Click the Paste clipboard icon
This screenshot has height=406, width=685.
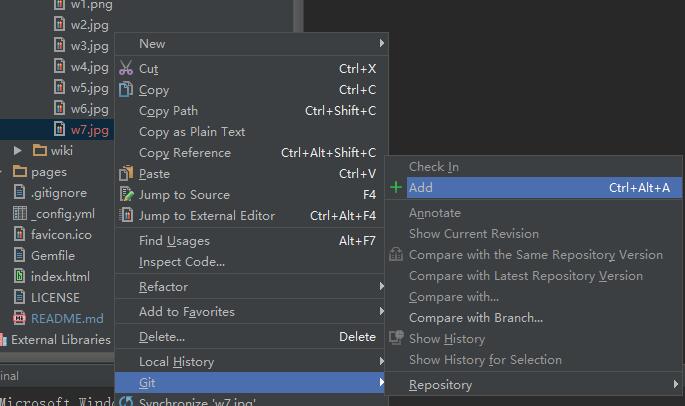click(x=126, y=174)
